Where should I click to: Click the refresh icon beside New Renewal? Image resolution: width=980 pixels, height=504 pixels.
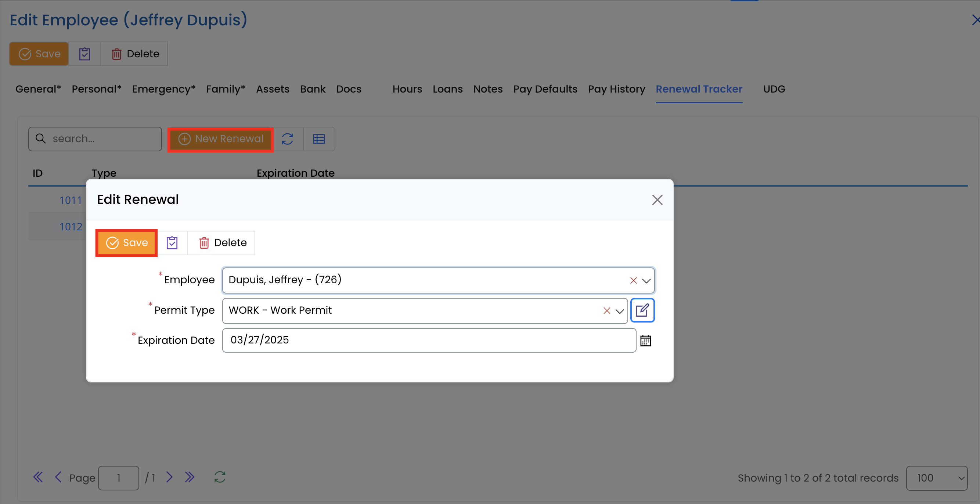coord(288,139)
